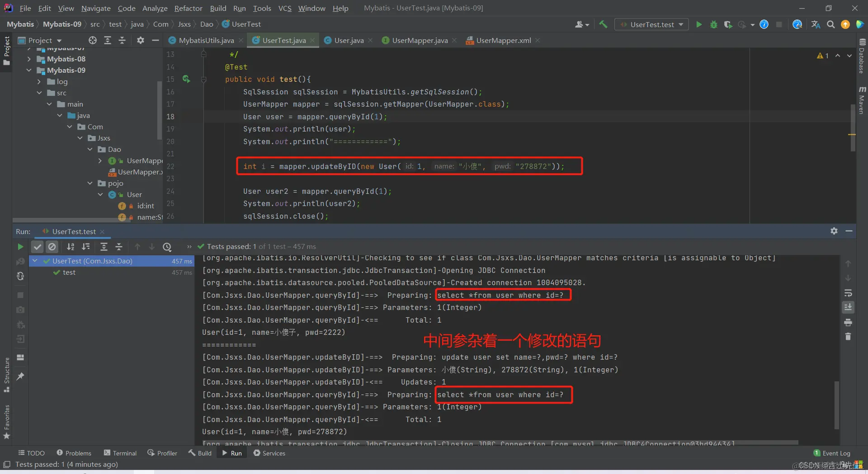This screenshot has width=868, height=474.
Task: Open the Database side panel
Action: tap(862, 56)
